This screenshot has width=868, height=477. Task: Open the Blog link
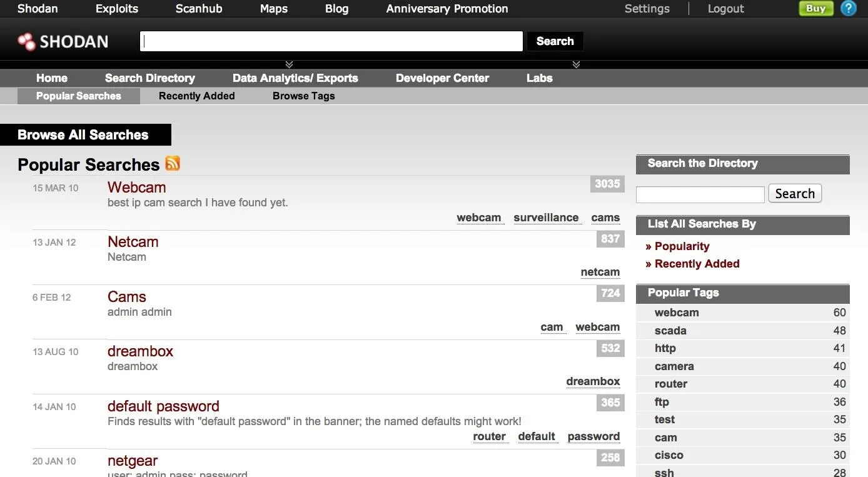(x=337, y=9)
